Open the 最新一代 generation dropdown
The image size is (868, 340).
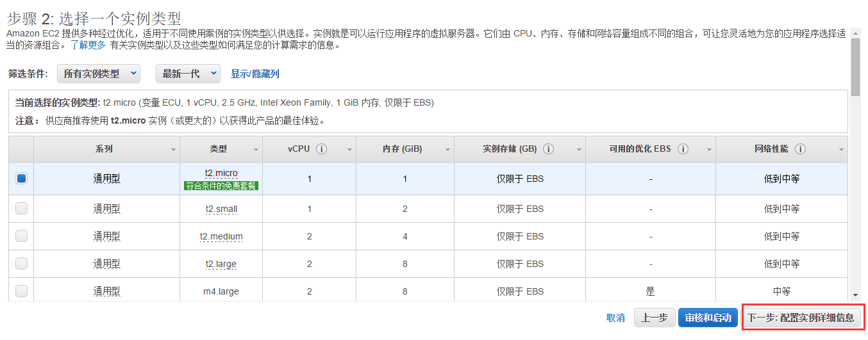(187, 74)
